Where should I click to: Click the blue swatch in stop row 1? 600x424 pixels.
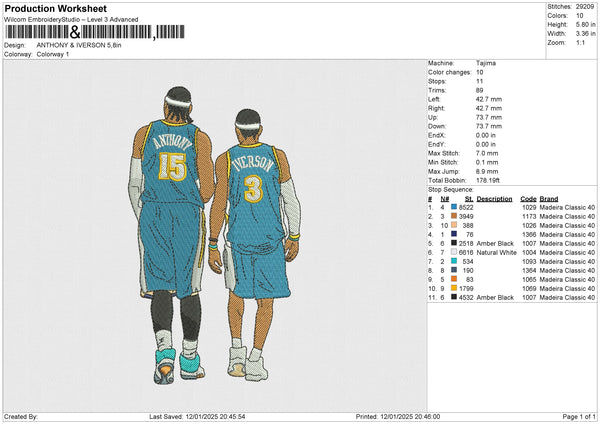pos(454,207)
